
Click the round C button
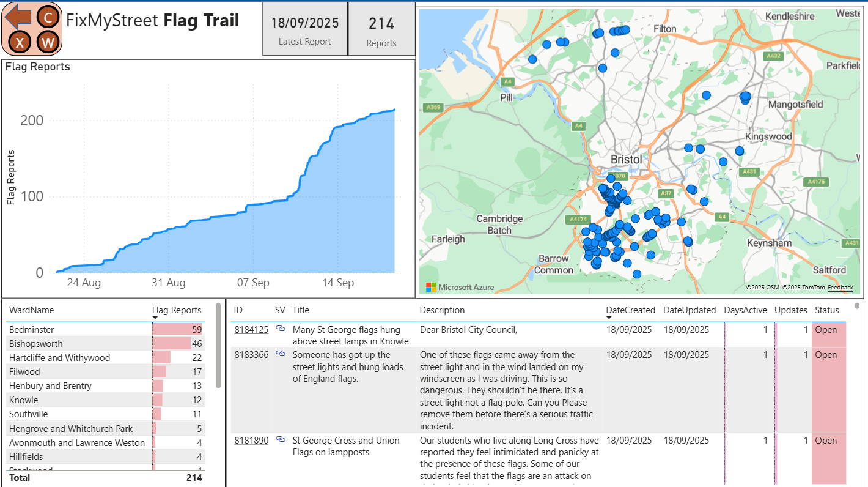tap(48, 17)
